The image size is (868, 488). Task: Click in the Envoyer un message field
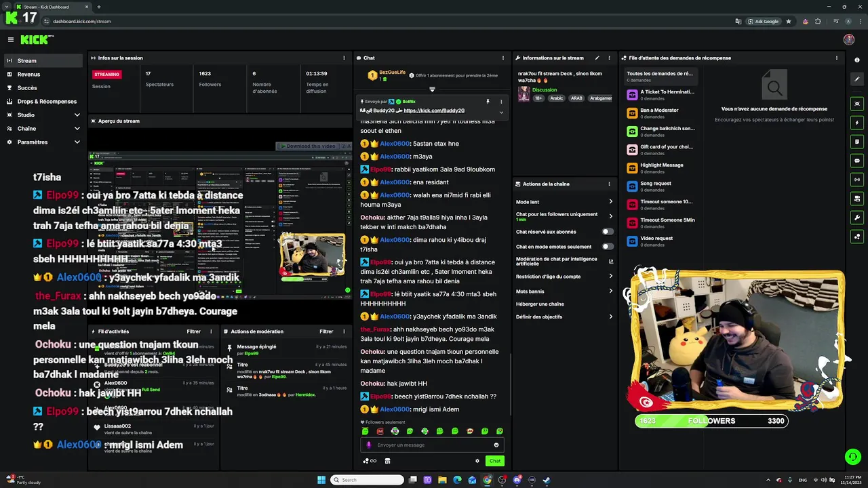[432, 445]
